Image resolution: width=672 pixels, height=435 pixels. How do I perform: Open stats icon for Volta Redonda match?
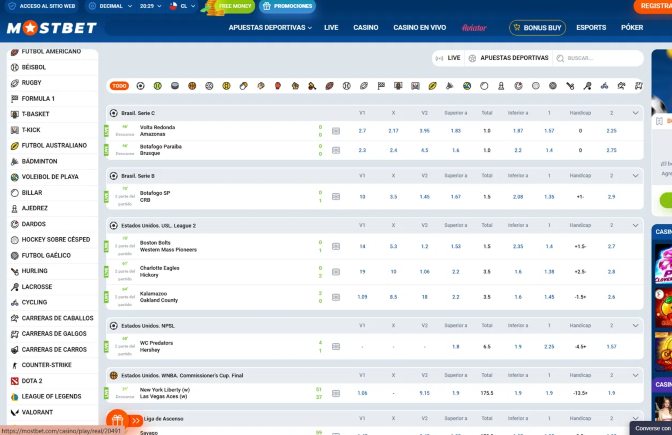pos(336,131)
